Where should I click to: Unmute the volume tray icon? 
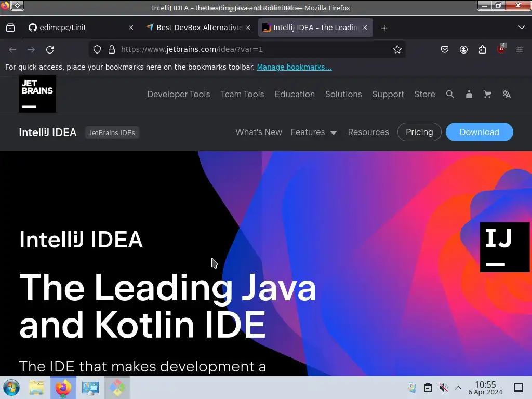[443, 388]
